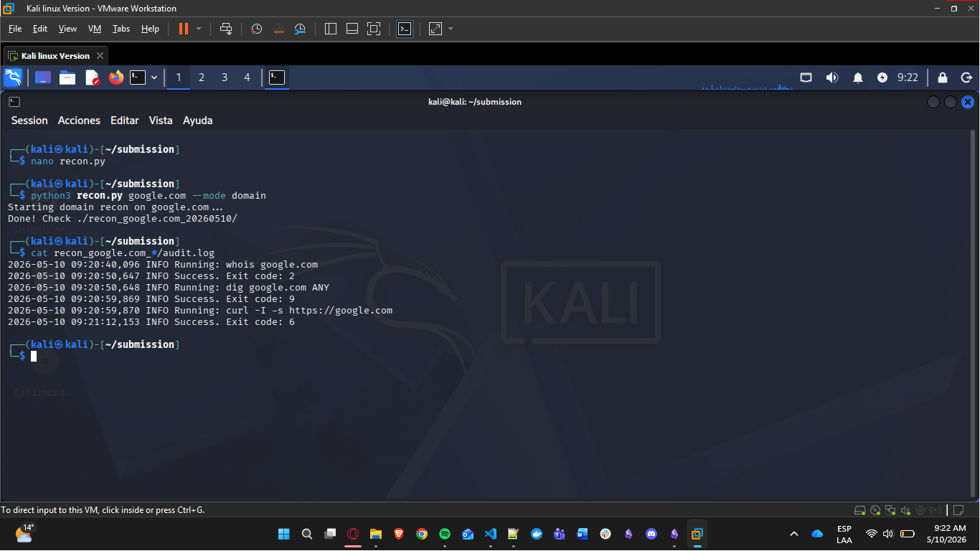Image resolution: width=980 pixels, height=551 pixels.
Task: Open VMware Tabs menu
Action: [121, 29]
